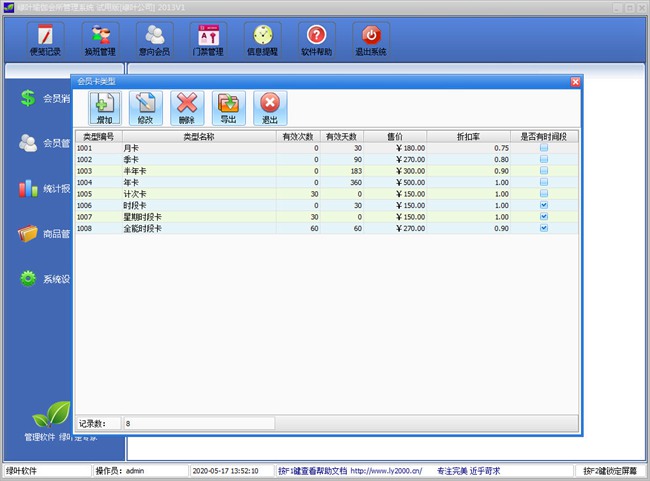
Task: Select row 1001 月卡
Action: [x=327, y=148]
